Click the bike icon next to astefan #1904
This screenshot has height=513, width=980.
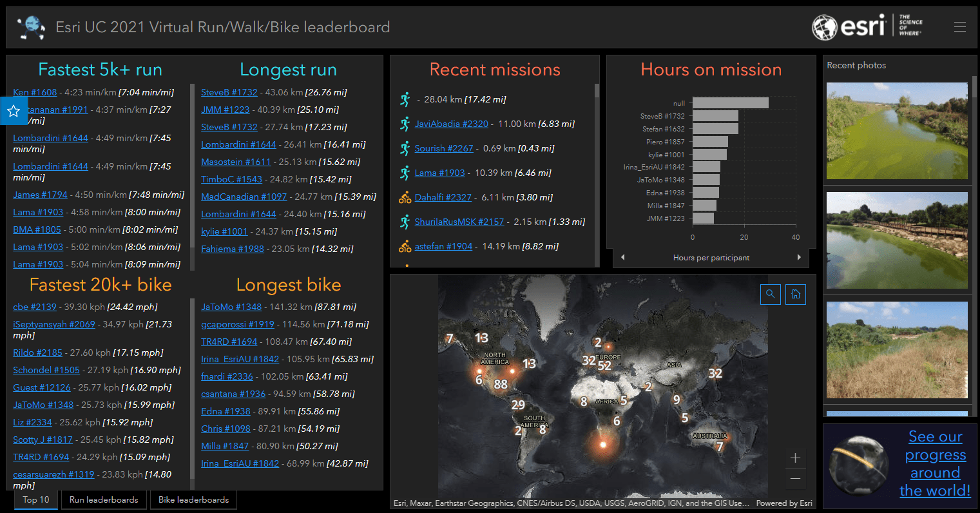click(x=405, y=246)
